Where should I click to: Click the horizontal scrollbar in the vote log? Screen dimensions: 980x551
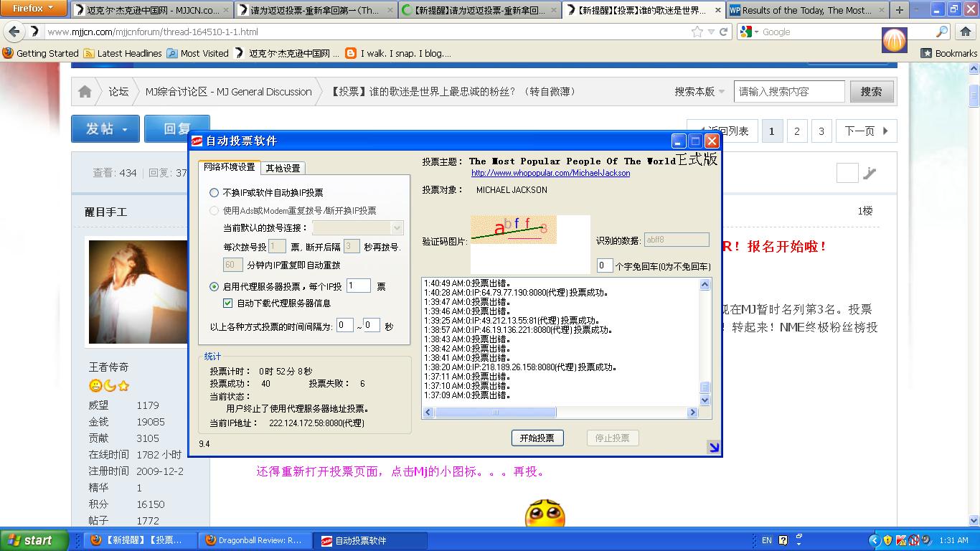click(x=495, y=413)
